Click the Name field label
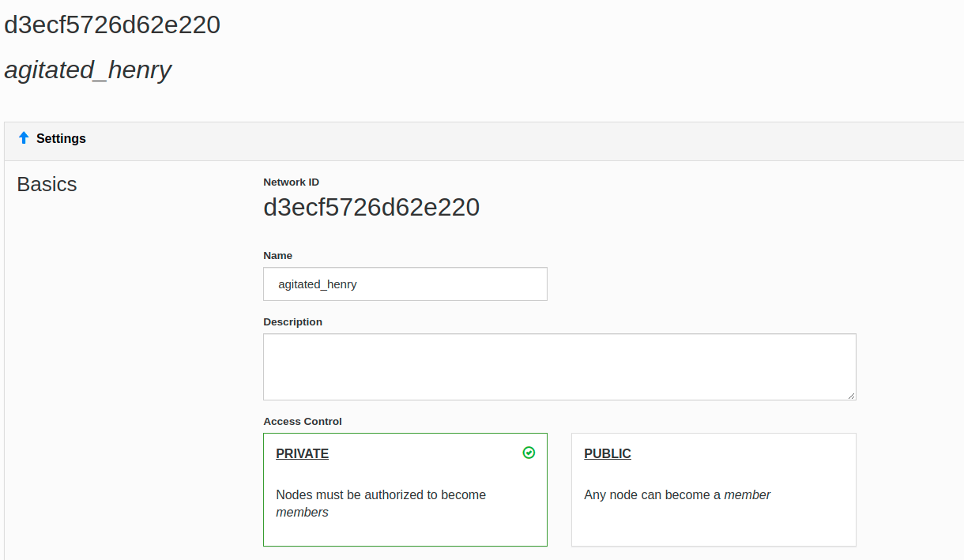 pyautogui.click(x=277, y=256)
